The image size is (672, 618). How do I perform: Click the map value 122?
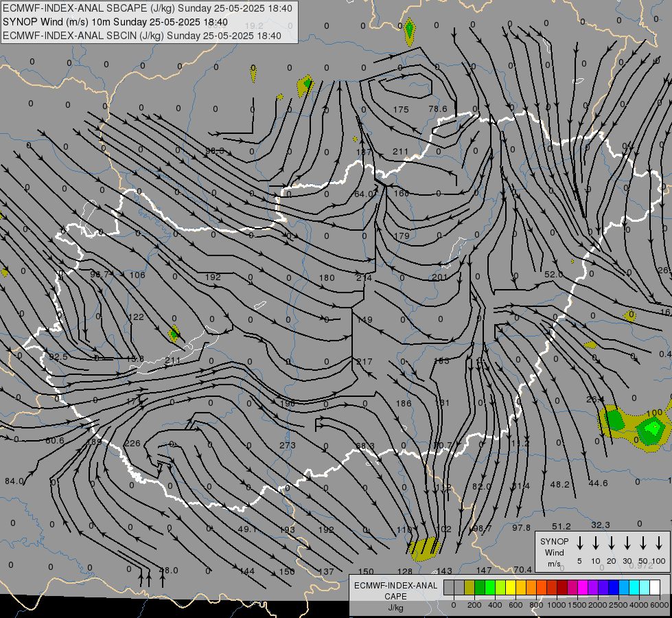point(137,317)
